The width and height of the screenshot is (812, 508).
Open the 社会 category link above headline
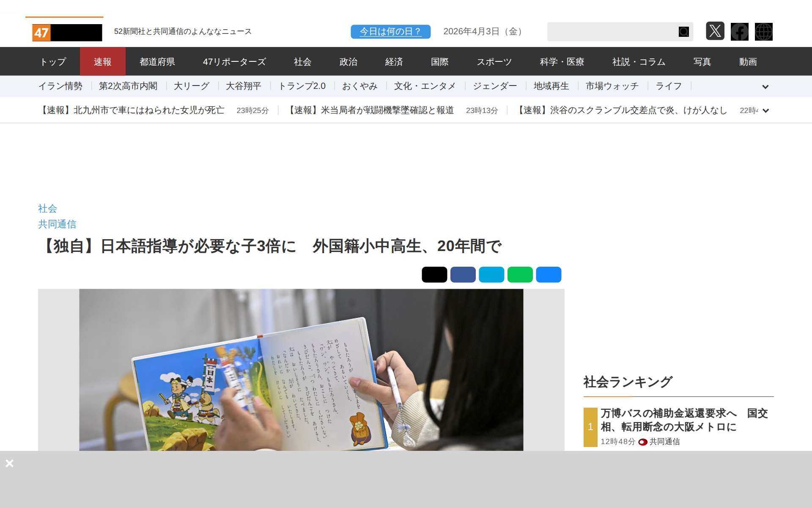[x=47, y=208]
